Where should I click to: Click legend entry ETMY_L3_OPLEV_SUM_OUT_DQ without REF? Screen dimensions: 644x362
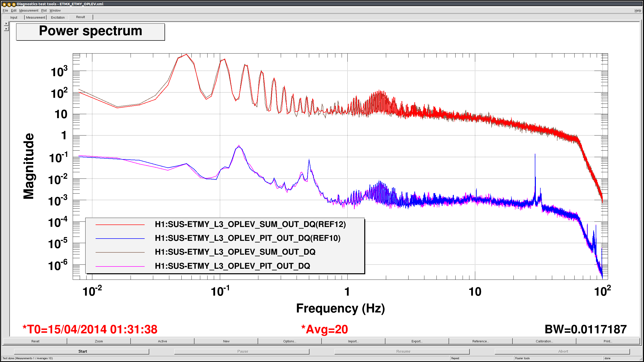[x=235, y=252]
